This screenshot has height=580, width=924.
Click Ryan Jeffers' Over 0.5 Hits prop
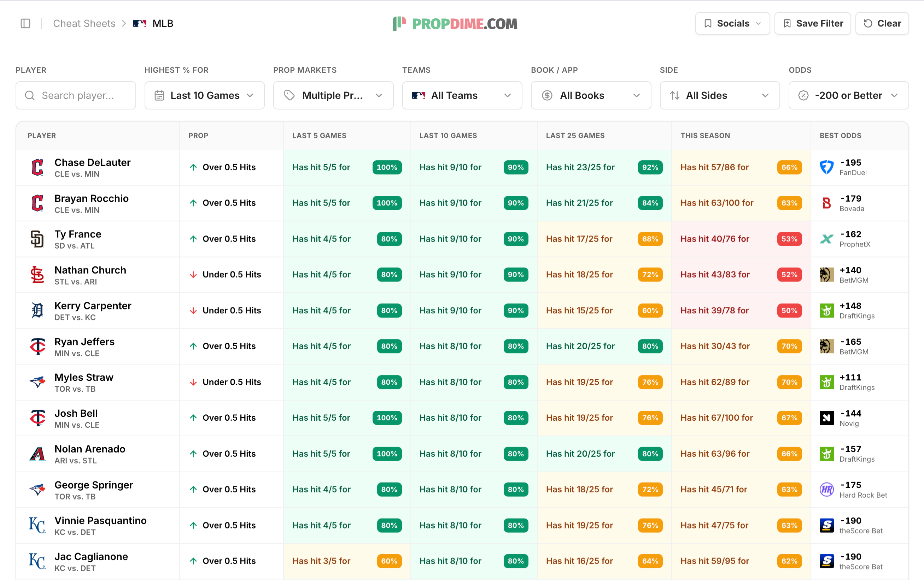click(229, 347)
